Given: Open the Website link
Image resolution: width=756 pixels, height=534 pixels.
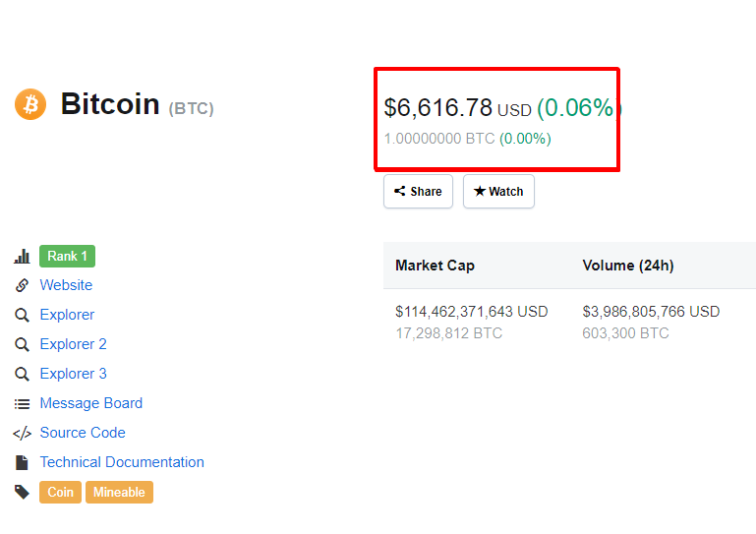Looking at the screenshot, I should click(x=66, y=285).
